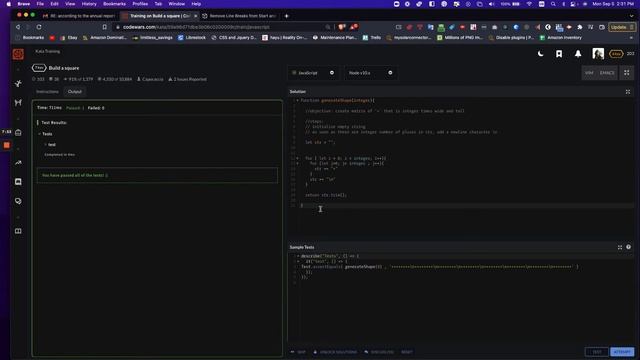Switch to the Output tab
The height and width of the screenshot is (360, 640).
[x=75, y=91]
